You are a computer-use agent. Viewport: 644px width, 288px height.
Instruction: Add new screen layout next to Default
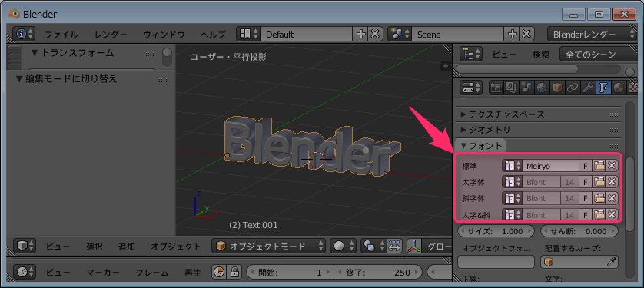pyautogui.click(x=360, y=34)
